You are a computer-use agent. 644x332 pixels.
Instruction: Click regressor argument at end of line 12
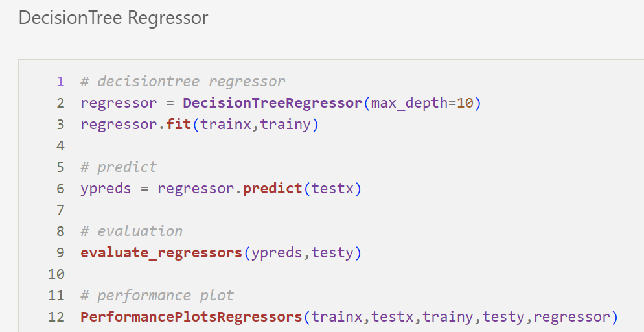point(572,317)
